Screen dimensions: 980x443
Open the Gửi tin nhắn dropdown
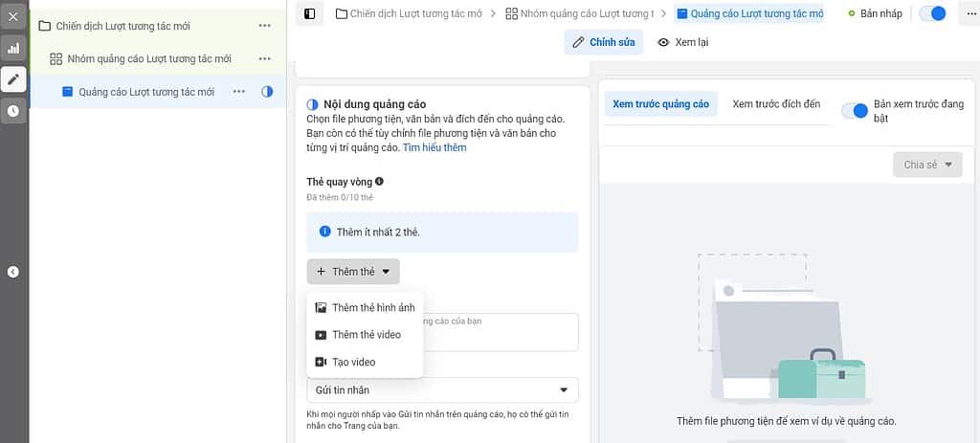tap(442, 389)
